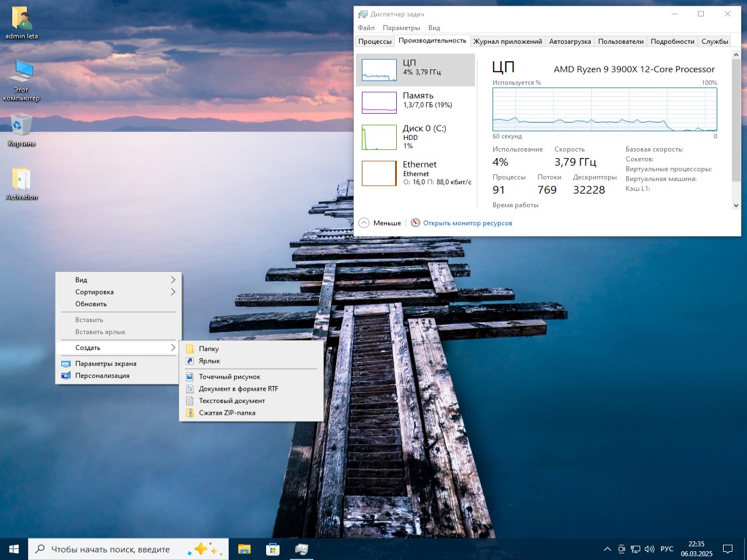Viewport: 747px width, 560px height.
Task: Open the notification center icon
Action: 728,549
